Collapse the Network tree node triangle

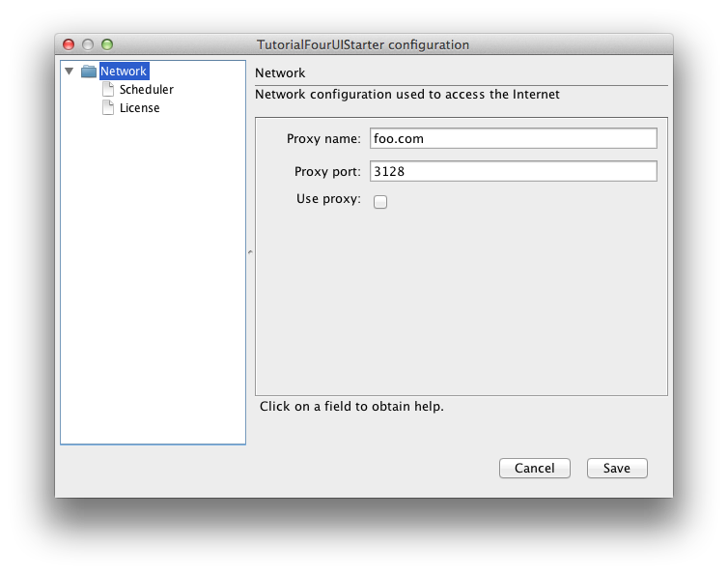tap(70, 72)
